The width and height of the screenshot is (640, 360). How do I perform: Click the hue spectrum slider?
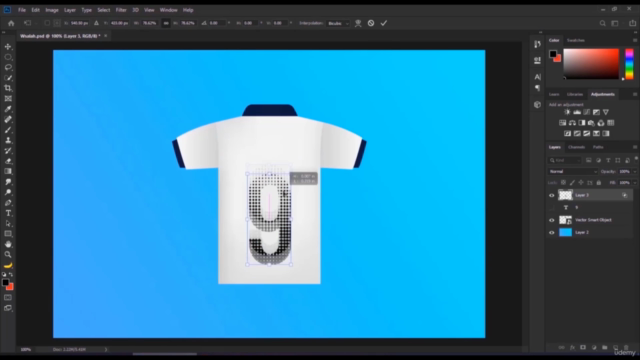point(629,64)
